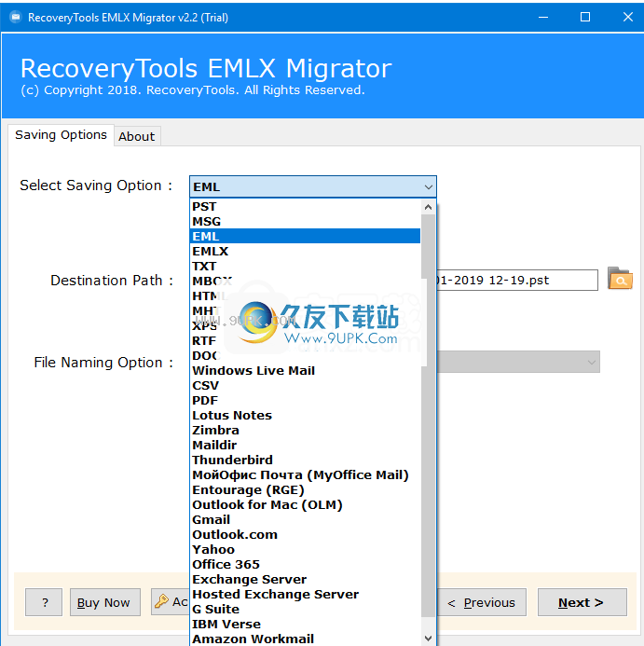Select Lotus Notes option
This screenshot has width=644, height=646.
pyautogui.click(x=306, y=416)
